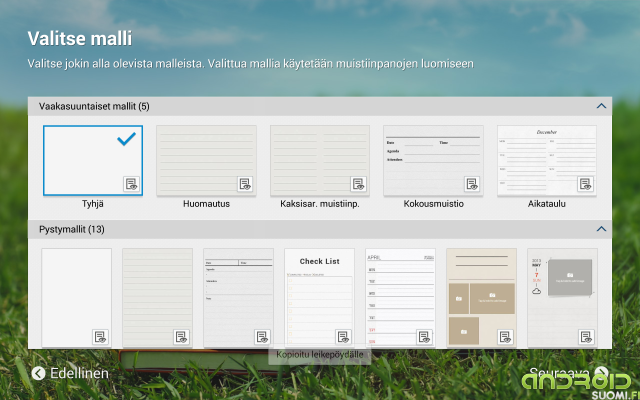Pick the Kokousmuistio meeting template
The image size is (640, 400).
click(433, 160)
